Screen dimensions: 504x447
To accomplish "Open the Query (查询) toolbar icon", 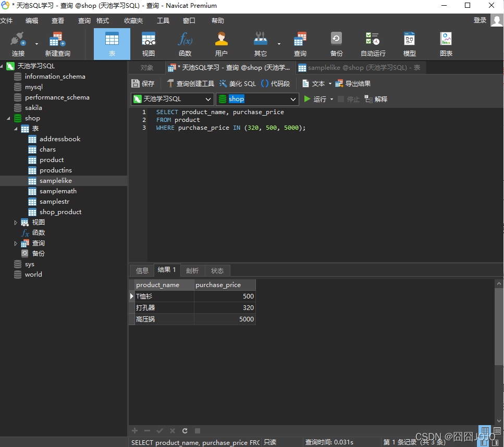I will click(300, 44).
